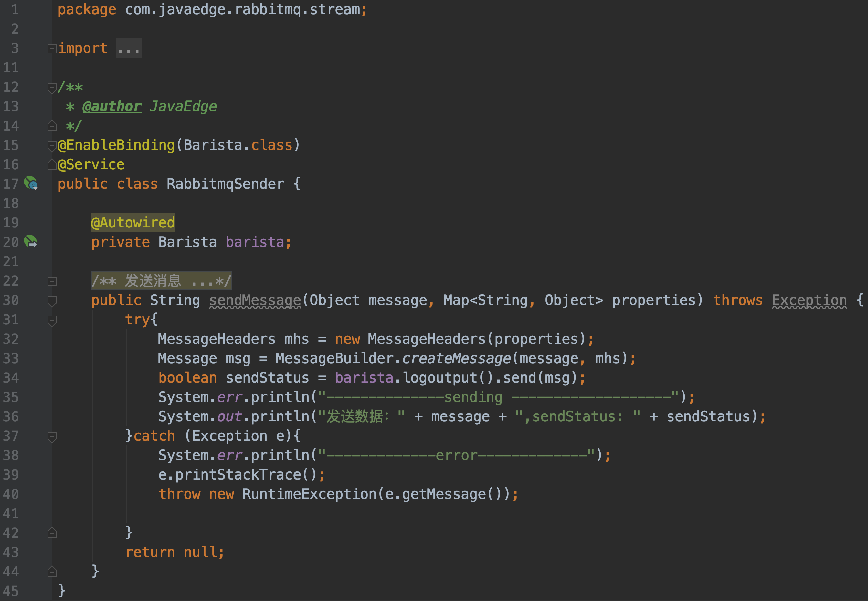Collapse the sendMessage method using its fold marker
This screenshot has width=868, height=601.
tap(52, 300)
